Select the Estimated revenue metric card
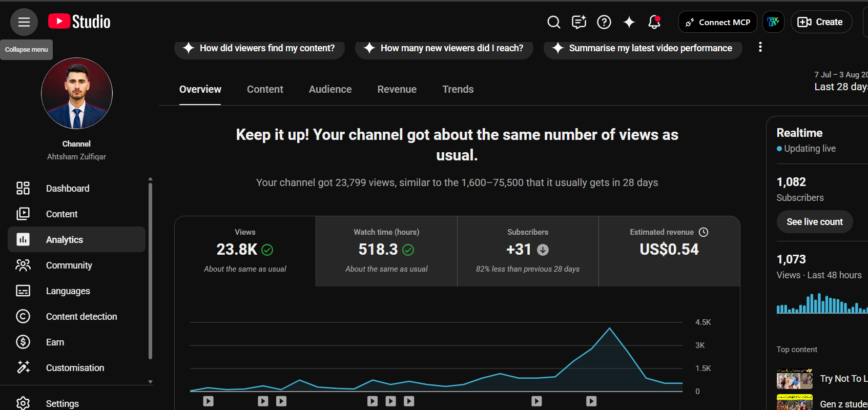Image resolution: width=868 pixels, height=410 pixels. click(670, 251)
